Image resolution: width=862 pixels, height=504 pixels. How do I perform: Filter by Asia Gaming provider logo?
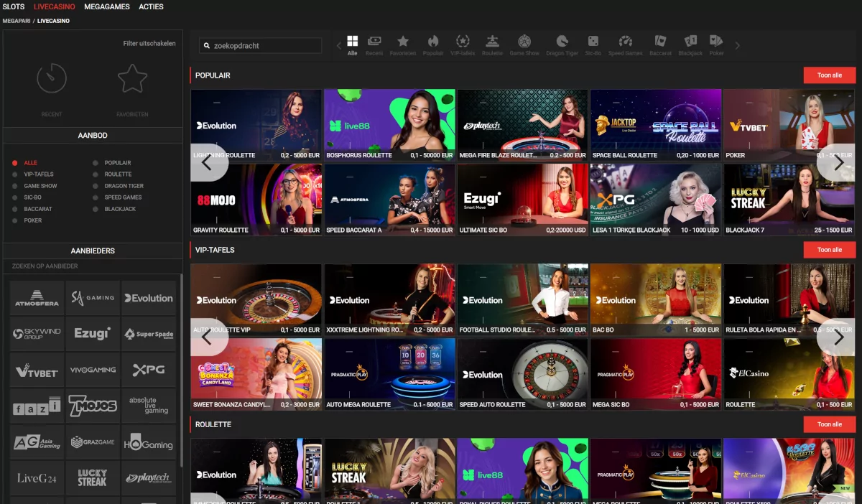click(x=37, y=442)
